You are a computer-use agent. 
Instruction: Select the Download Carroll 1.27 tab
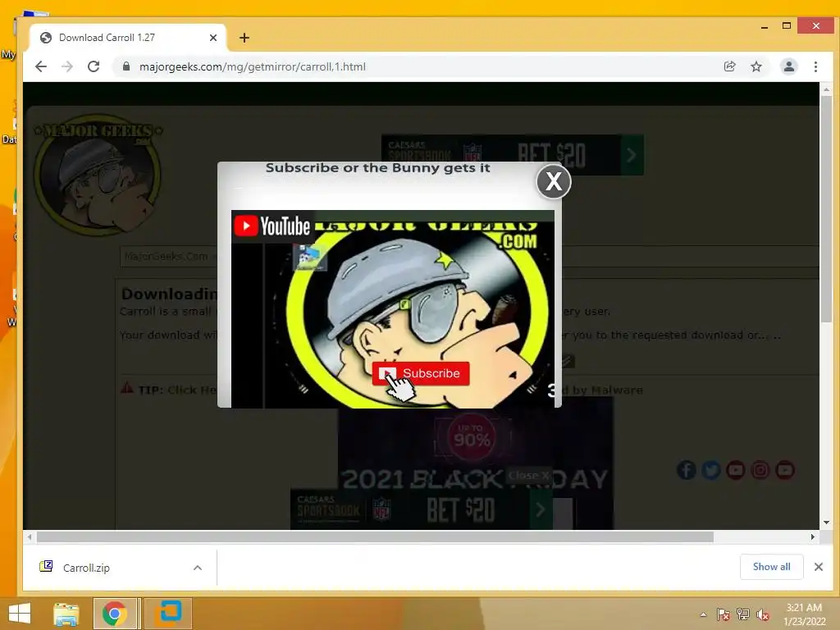[127, 38]
